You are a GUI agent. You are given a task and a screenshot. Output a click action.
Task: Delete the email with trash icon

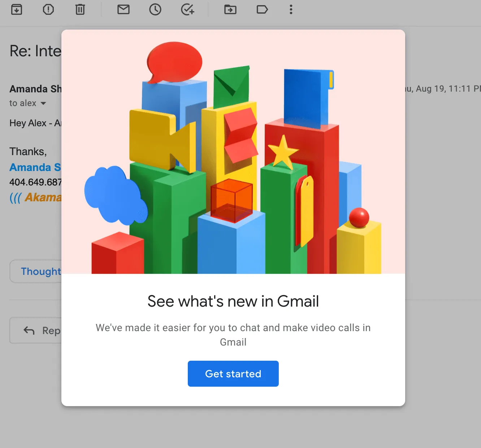(x=80, y=9)
